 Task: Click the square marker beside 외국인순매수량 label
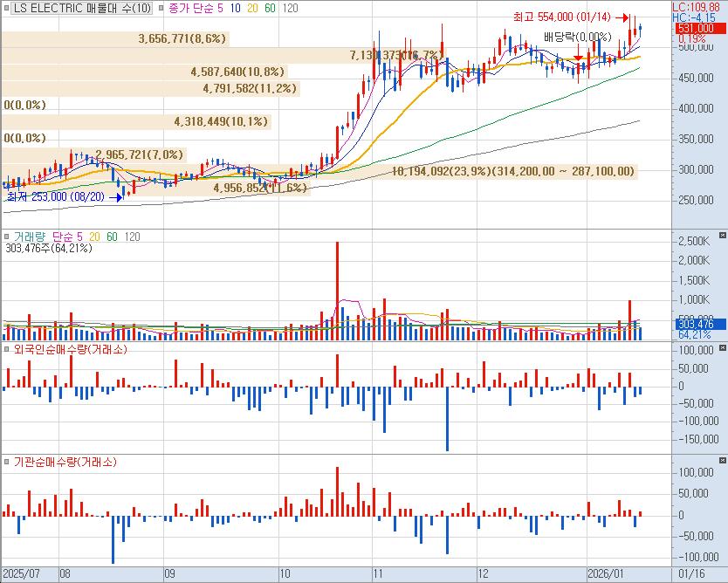click(6, 349)
